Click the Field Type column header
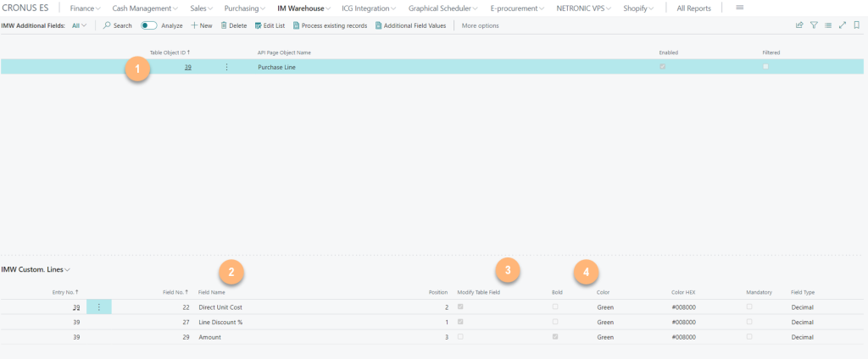Image resolution: width=868 pixels, height=359 pixels. pyautogui.click(x=802, y=292)
